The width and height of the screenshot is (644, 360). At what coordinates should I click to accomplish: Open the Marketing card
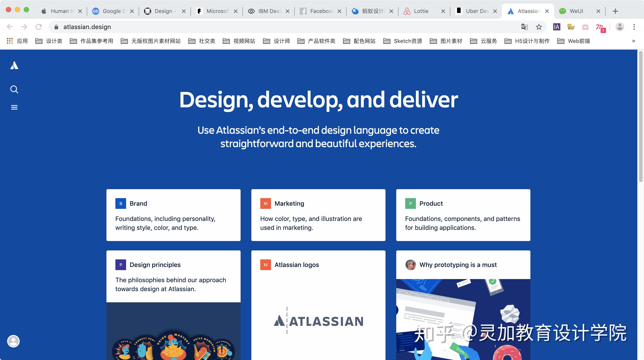pos(318,215)
